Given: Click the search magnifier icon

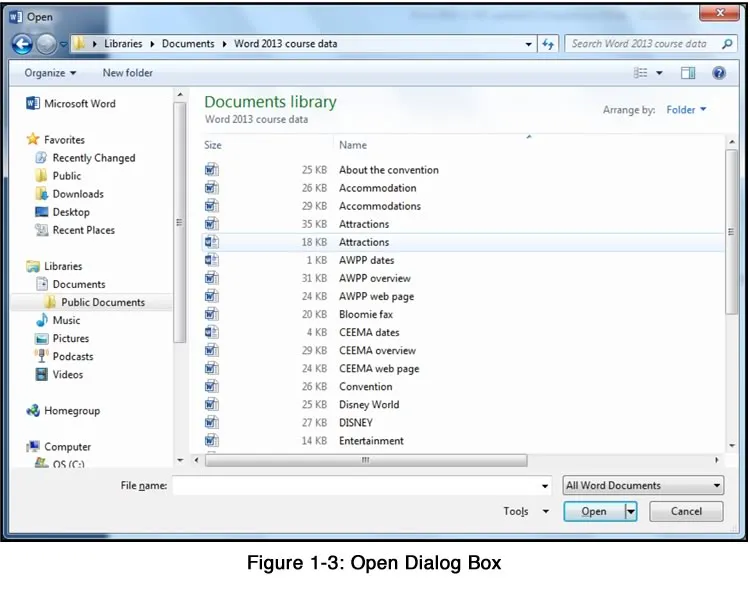Looking at the screenshot, I should click(x=727, y=44).
